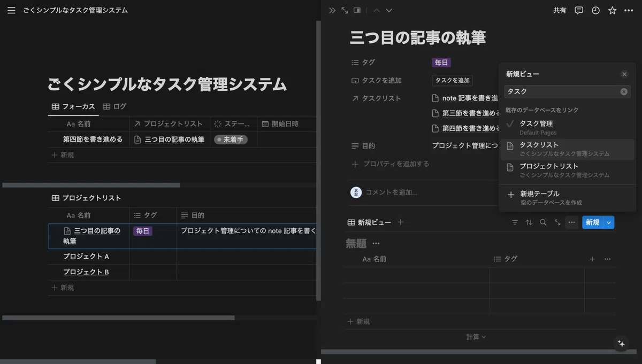
Task: Click the プロジェクトリスト column header
Action: (170, 124)
